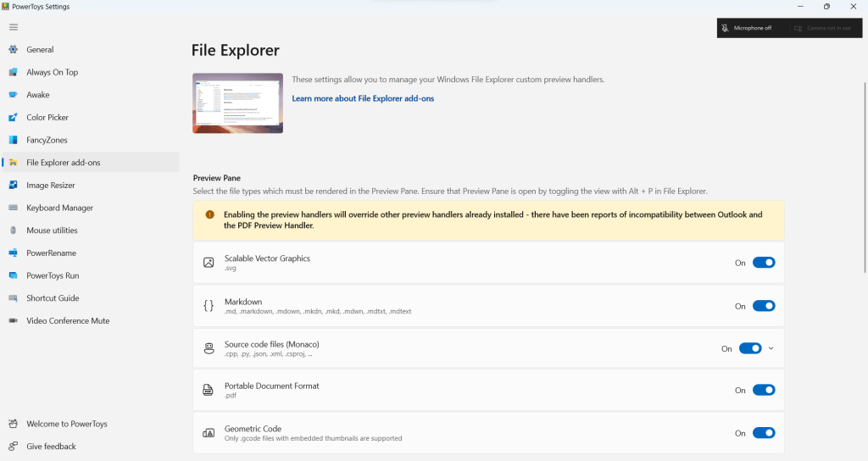868x461 pixels.
Task: Go to Shortcut Guide page
Action: tap(91, 298)
